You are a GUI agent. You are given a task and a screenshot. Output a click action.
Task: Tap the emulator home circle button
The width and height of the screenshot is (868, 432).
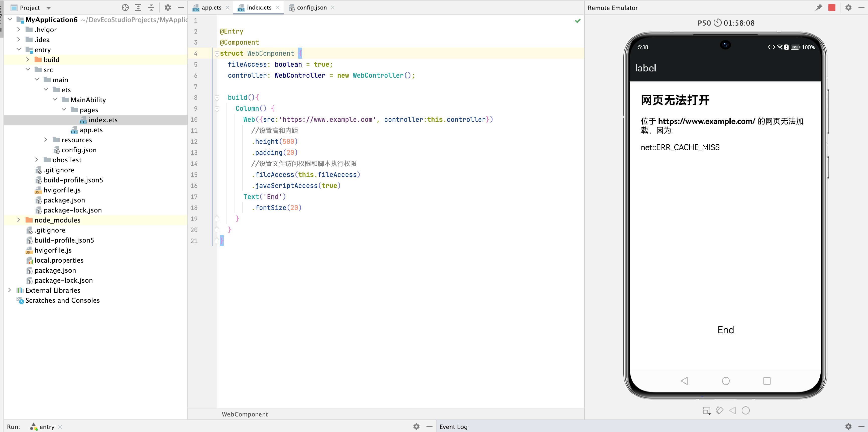click(x=725, y=381)
